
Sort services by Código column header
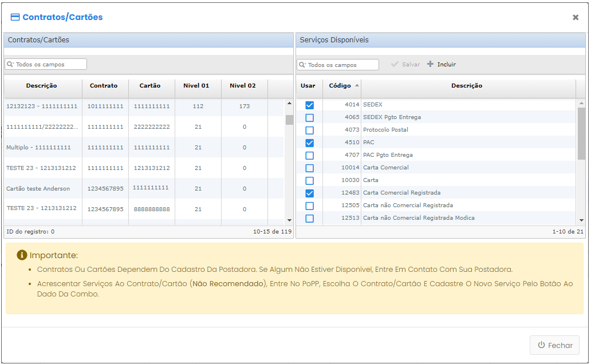coord(342,89)
